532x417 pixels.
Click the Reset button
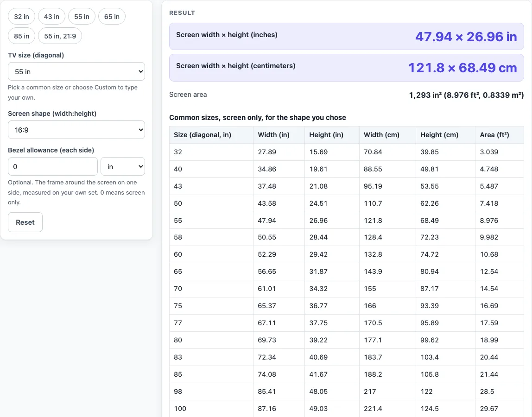pos(25,222)
